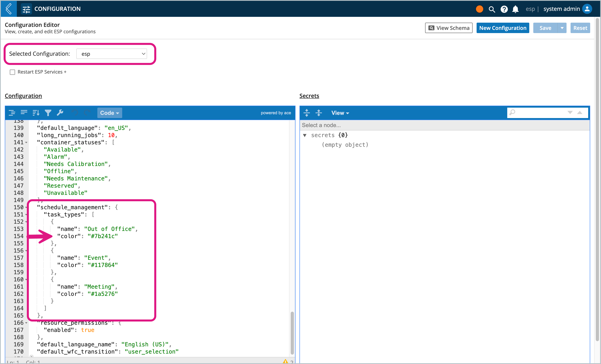Click the sort descending icon in configuration toolbar

pyautogui.click(x=36, y=113)
